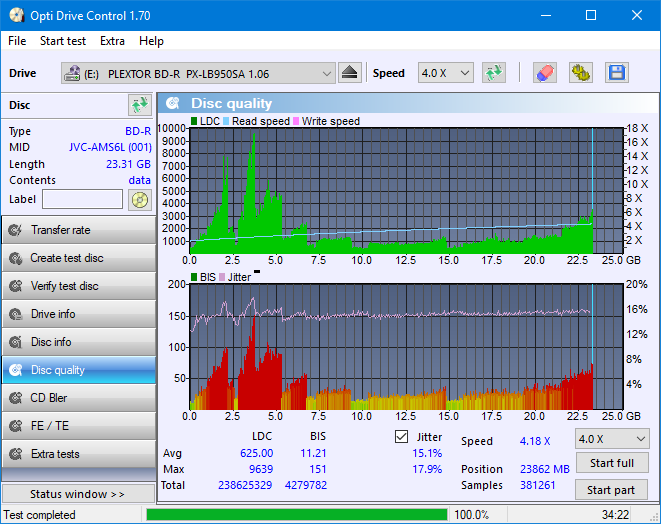
Task: Open the FE / TE page
Action: coord(78,426)
